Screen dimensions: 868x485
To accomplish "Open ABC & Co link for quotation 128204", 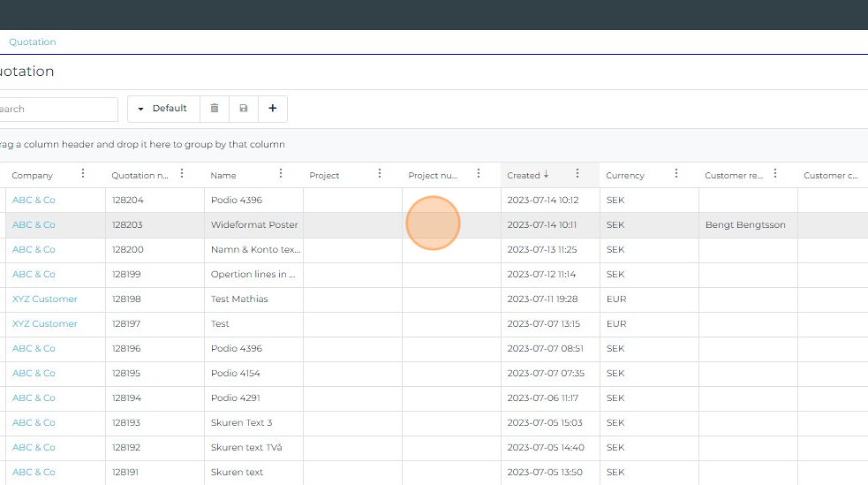I will (x=34, y=201).
